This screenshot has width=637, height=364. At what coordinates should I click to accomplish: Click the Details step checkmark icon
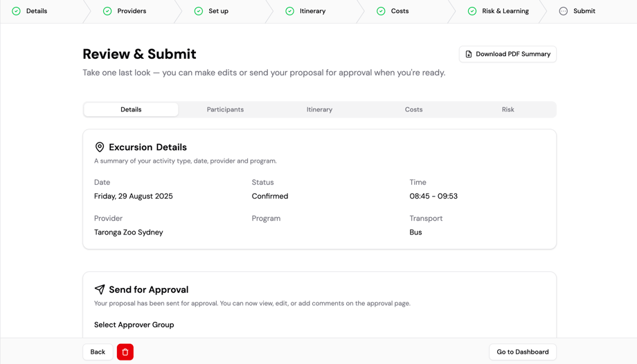(x=17, y=11)
